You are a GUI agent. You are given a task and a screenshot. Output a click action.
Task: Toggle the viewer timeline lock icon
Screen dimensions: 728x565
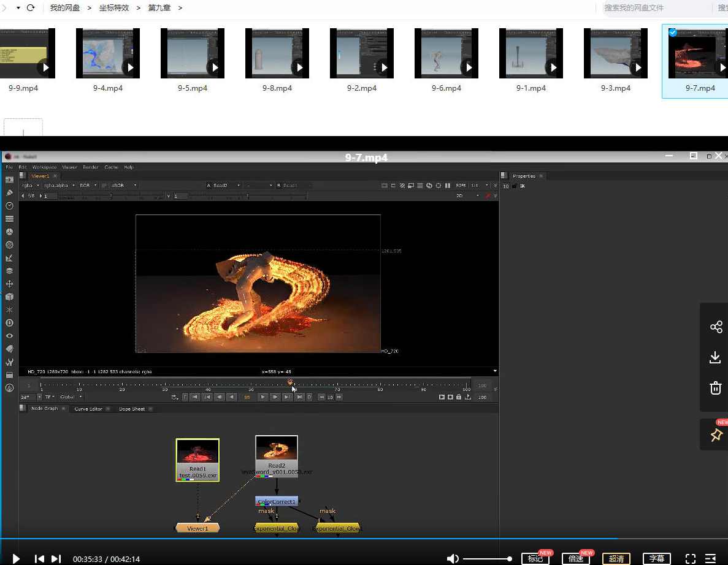[x=459, y=397]
